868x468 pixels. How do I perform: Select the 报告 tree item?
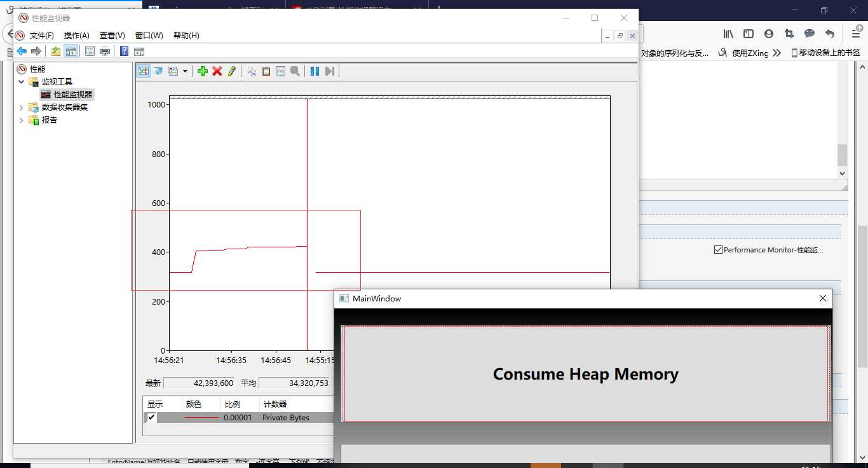click(50, 120)
